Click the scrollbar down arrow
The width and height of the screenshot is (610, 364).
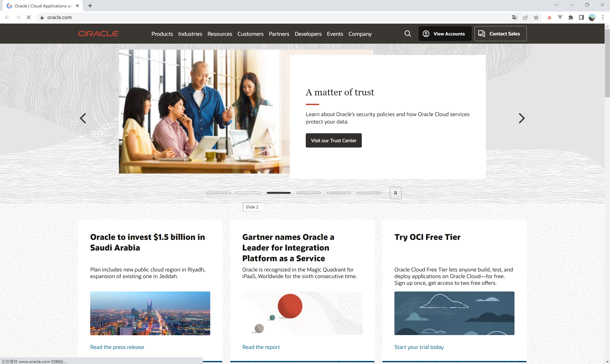click(x=607, y=362)
